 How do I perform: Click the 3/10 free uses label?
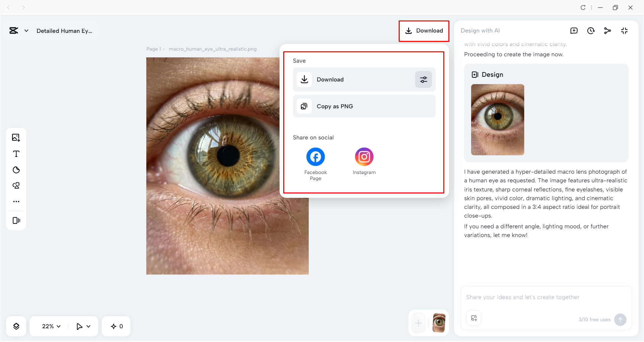595,320
